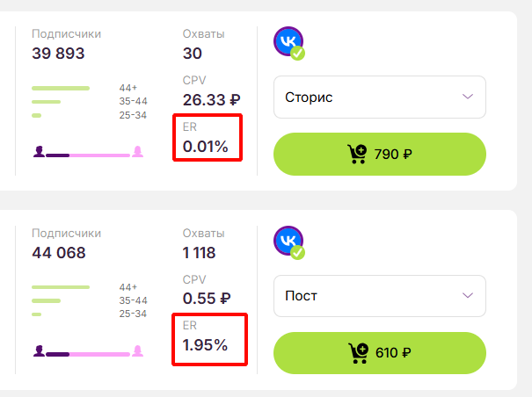Add the 790 ₽ stories placement to the cart
Viewport: 532px width, 397px height.
click(380, 154)
